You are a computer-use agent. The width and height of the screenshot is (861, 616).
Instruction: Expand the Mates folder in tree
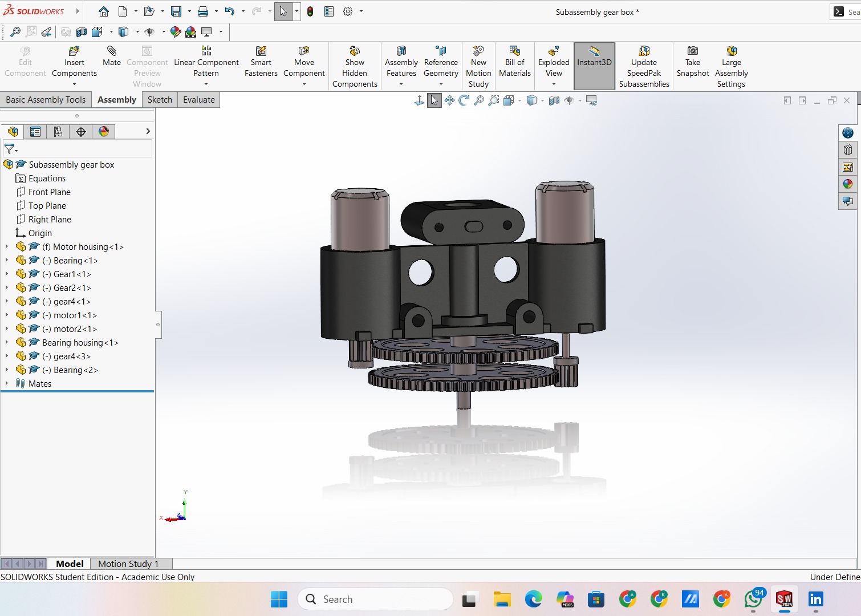[x=7, y=384]
